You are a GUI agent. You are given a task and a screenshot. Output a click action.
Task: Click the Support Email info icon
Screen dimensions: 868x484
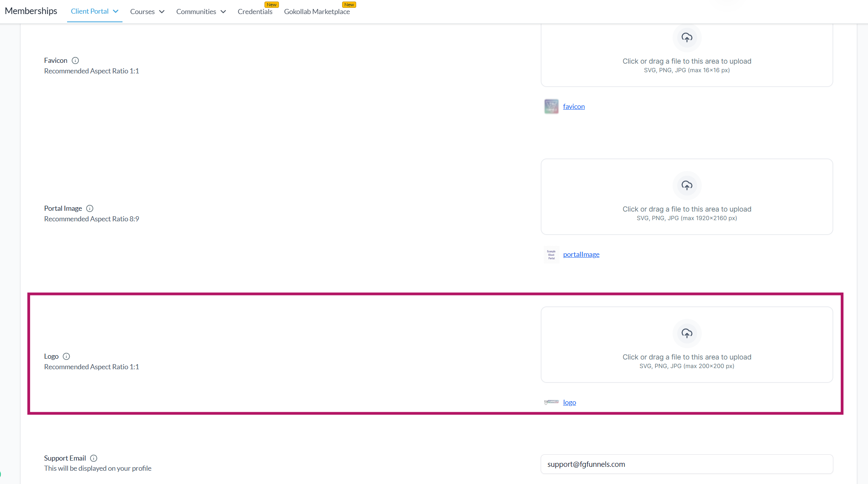[x=94, y=458]
